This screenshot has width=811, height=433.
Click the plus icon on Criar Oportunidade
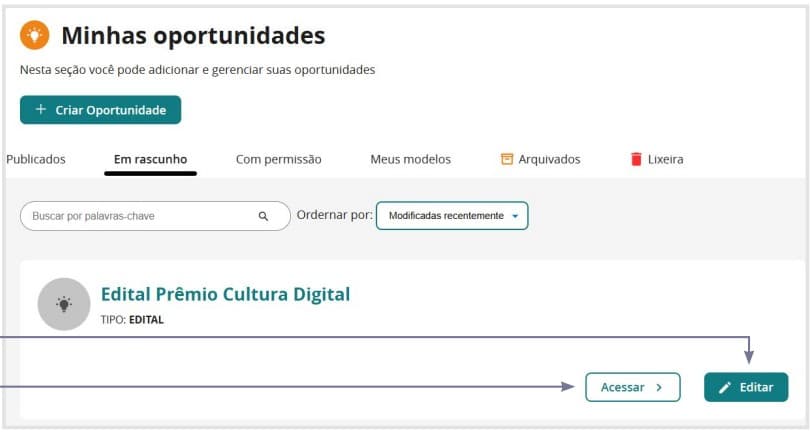coord(41,110)
